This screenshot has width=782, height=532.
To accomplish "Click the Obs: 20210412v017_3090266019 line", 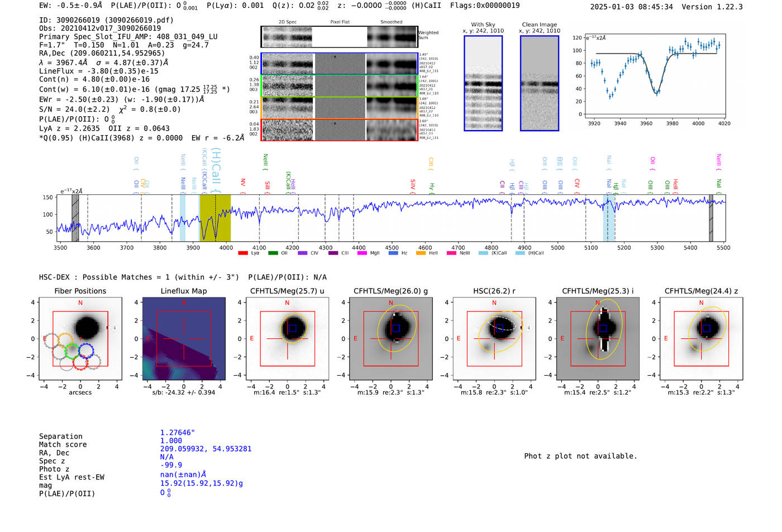I will pyautogui.click(x=100, y=28).
